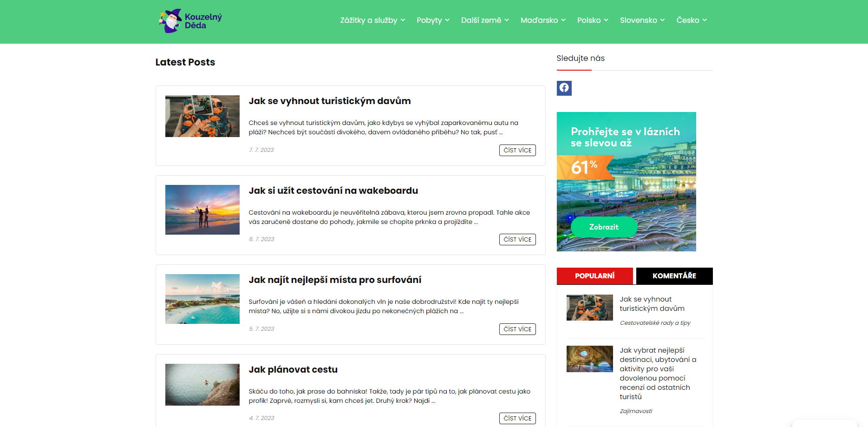
Task: Click the Latest Posts heading
Action: click(185, 62)
